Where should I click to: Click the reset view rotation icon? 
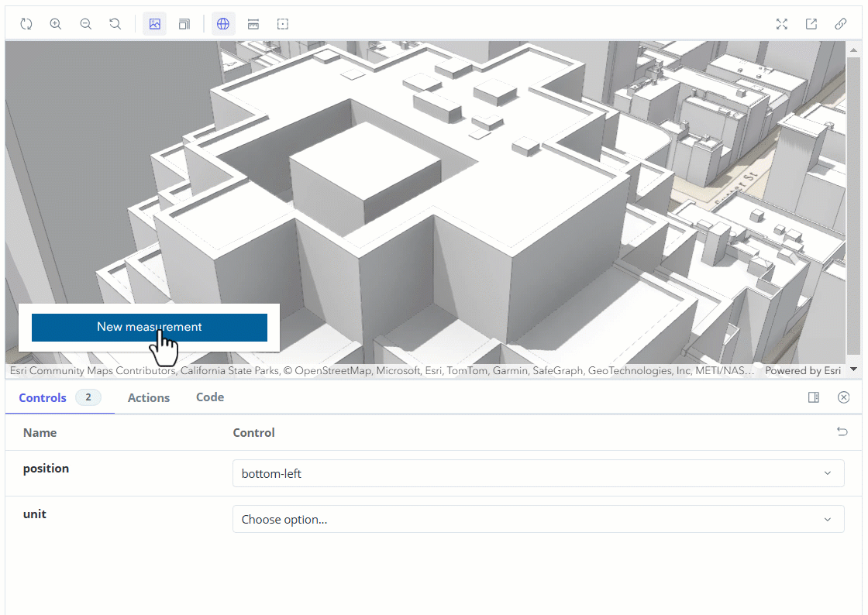click(x=115, y=24)
